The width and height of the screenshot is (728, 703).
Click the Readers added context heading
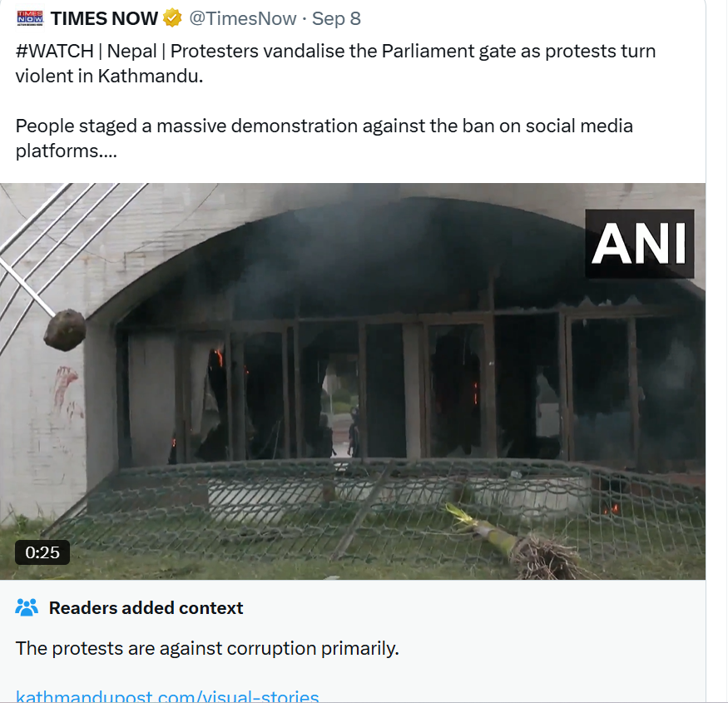[146, 608]
